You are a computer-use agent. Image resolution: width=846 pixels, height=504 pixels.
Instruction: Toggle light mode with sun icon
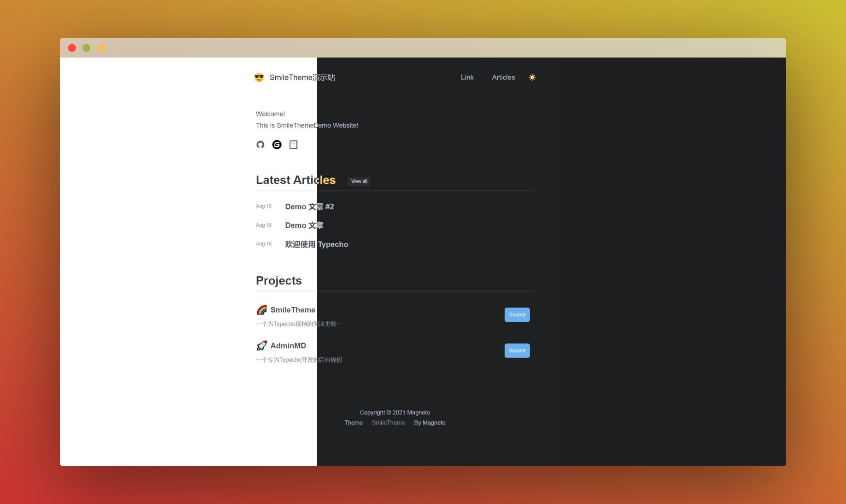(x=532, y=77)
